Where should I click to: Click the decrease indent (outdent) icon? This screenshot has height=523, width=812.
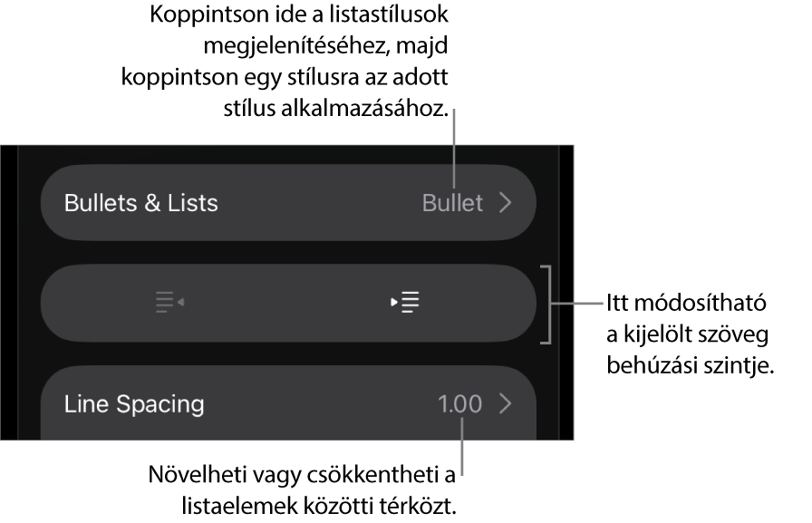(x=169, y=302)
